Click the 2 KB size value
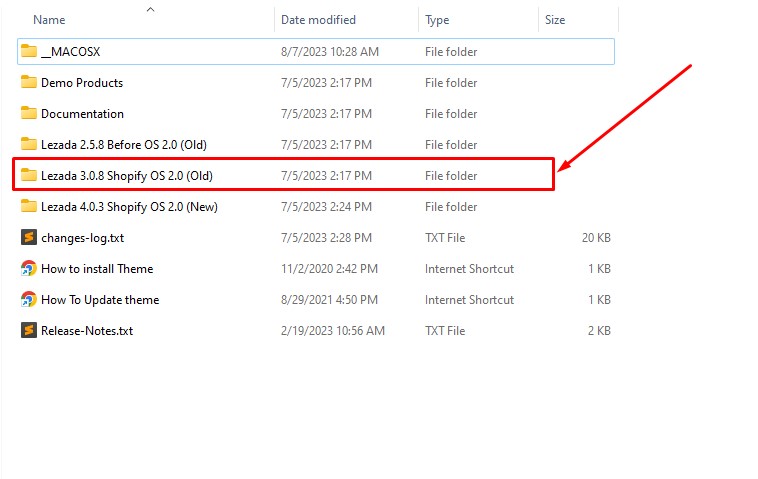This screenshot has width=758, height=479. point(599,331)
